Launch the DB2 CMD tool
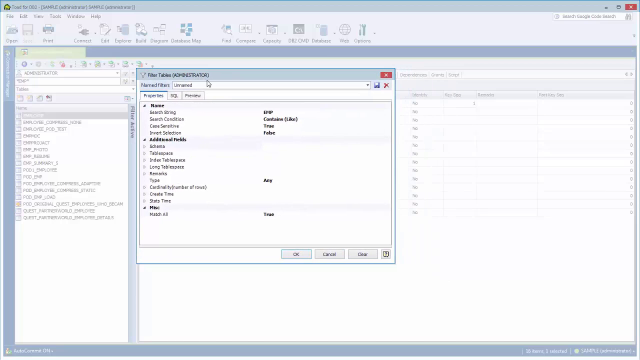The width and height of the screenshot is (640, 360). [298, 33]
